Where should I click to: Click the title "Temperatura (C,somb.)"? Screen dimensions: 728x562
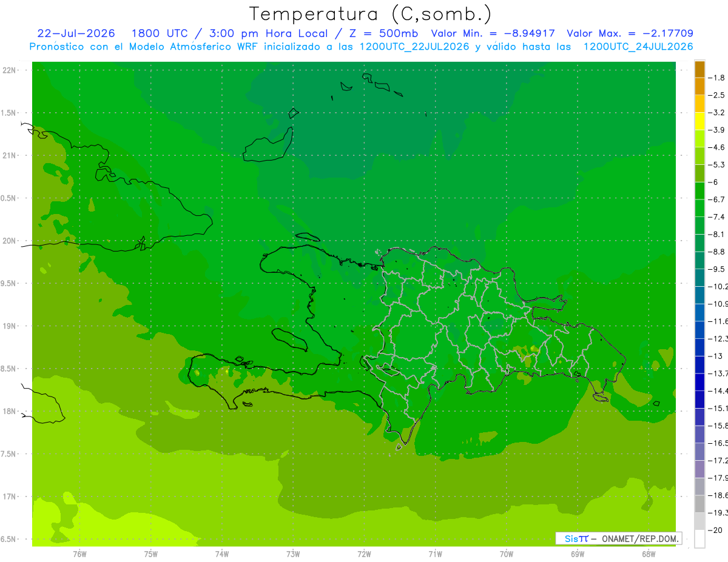[371, 14]
